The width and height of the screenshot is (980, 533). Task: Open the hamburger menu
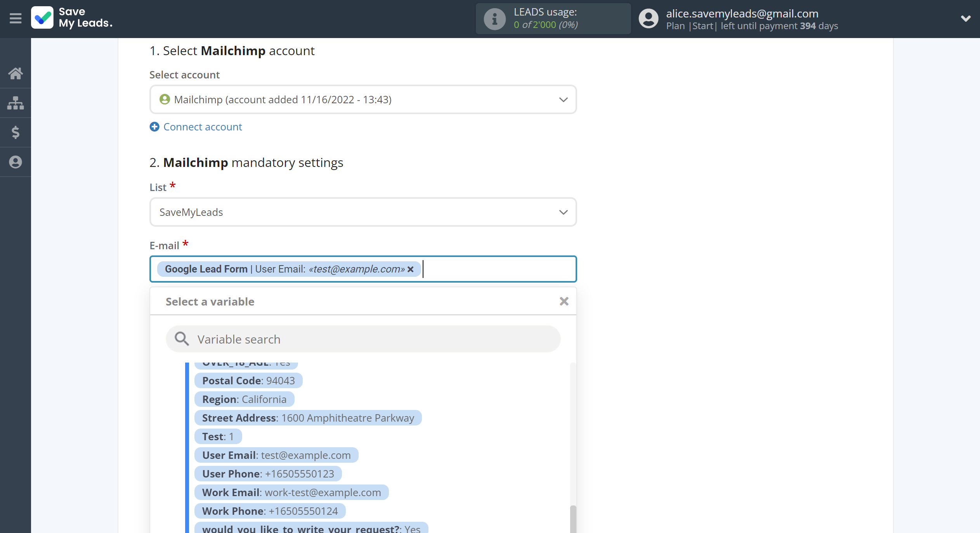(16, 18)
